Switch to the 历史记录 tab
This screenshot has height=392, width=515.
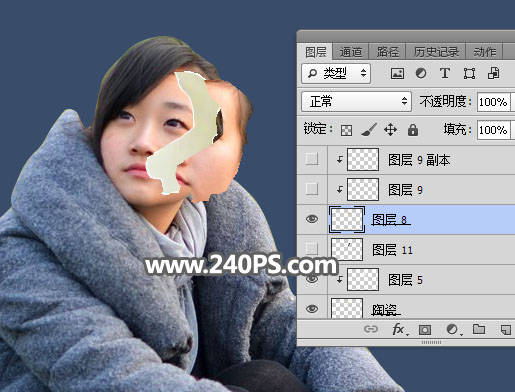[436, 52]
